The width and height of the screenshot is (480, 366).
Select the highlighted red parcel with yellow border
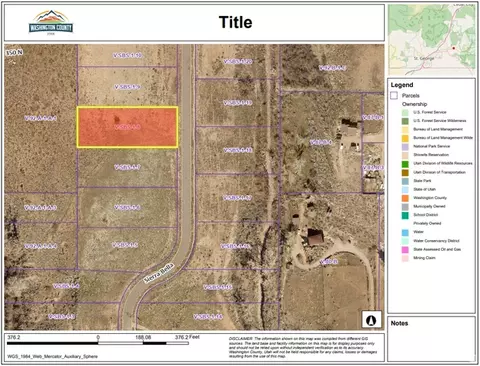click(127, 127)
